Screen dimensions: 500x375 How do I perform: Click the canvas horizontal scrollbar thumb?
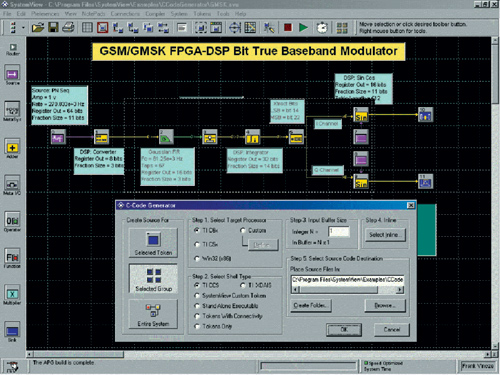point(78,354)
